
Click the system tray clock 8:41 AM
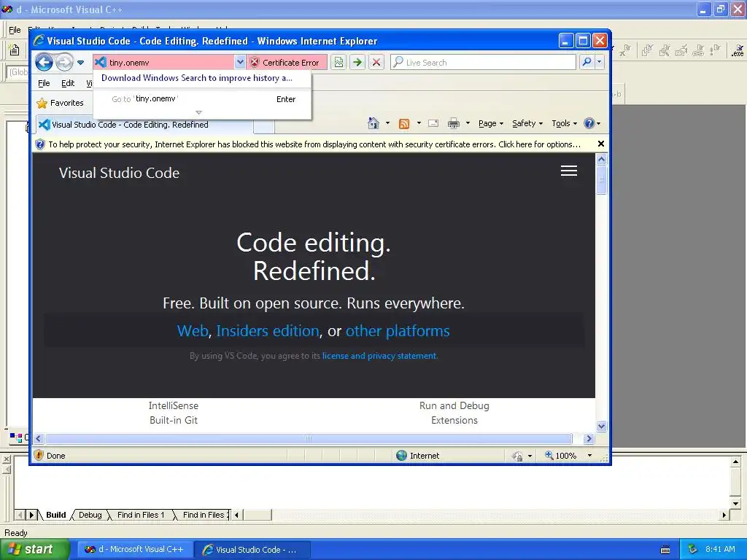720,549
